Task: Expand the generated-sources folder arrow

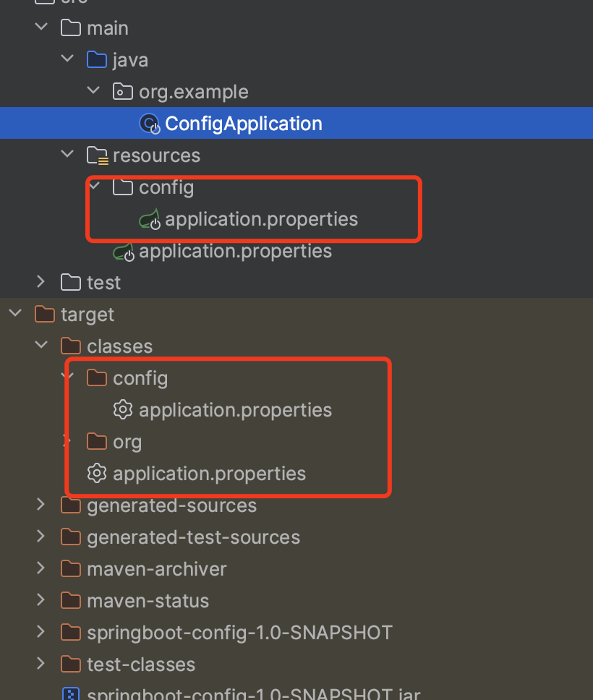Action: coord(41,505)
